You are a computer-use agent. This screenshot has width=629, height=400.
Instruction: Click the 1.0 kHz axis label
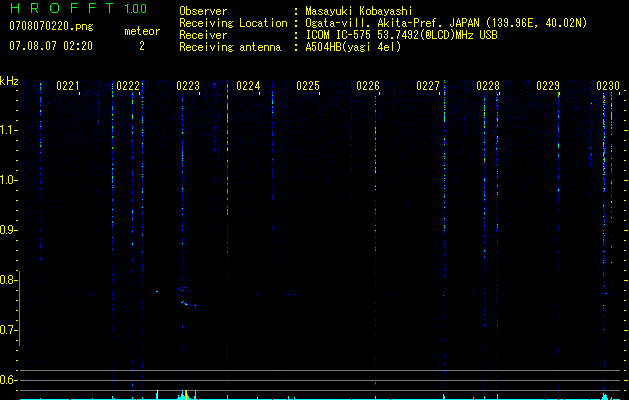tap(9, 180)
